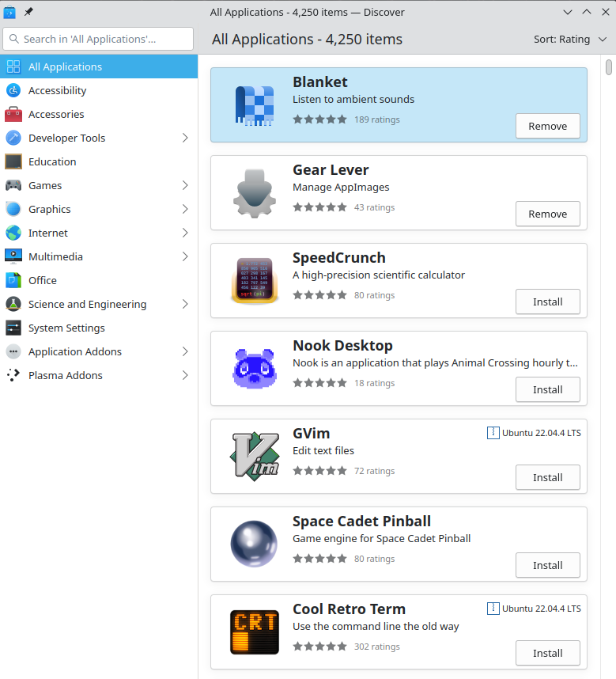
Task: Click the search magnifier icon
Action: point(14,39)
